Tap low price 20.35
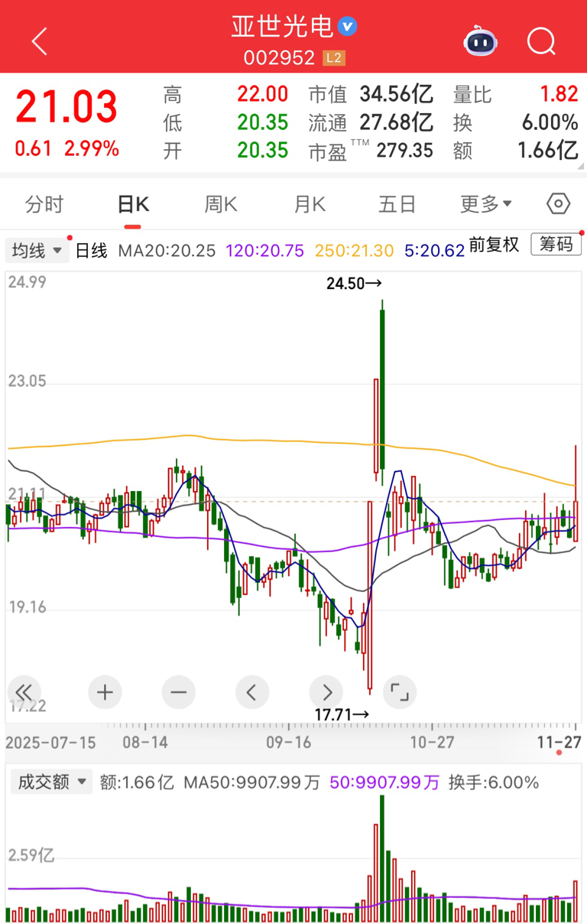 (x=262, y=122)
